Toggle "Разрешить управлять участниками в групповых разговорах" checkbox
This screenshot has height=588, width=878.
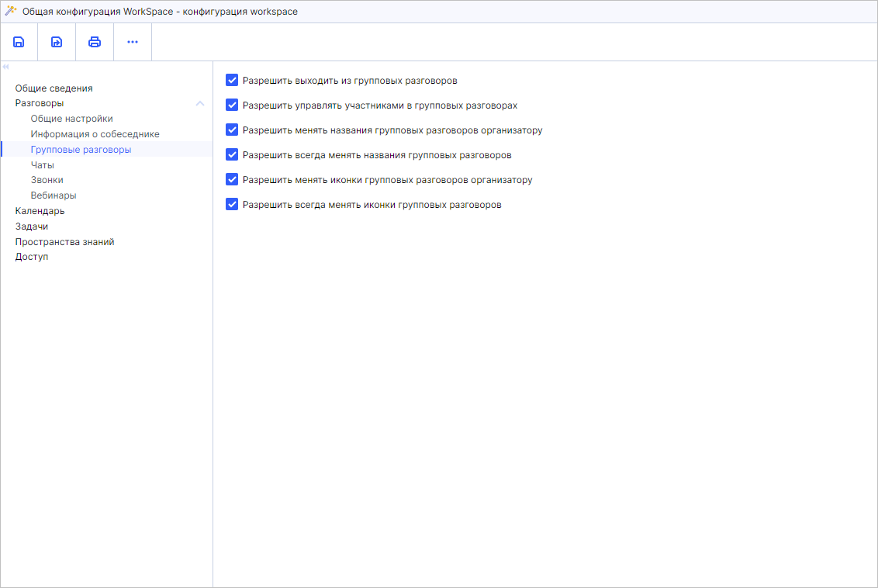(x=232, y=105)
